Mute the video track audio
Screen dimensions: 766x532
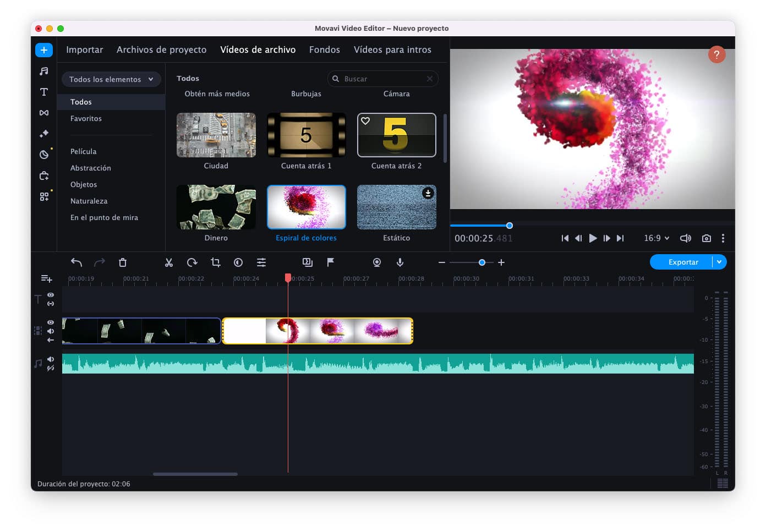click(x=50, y=331)
